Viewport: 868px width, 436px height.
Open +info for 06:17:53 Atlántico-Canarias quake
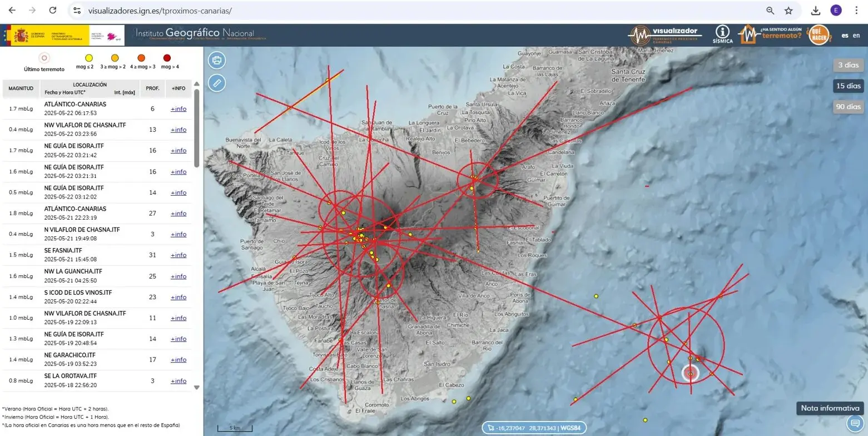(178, 109)
